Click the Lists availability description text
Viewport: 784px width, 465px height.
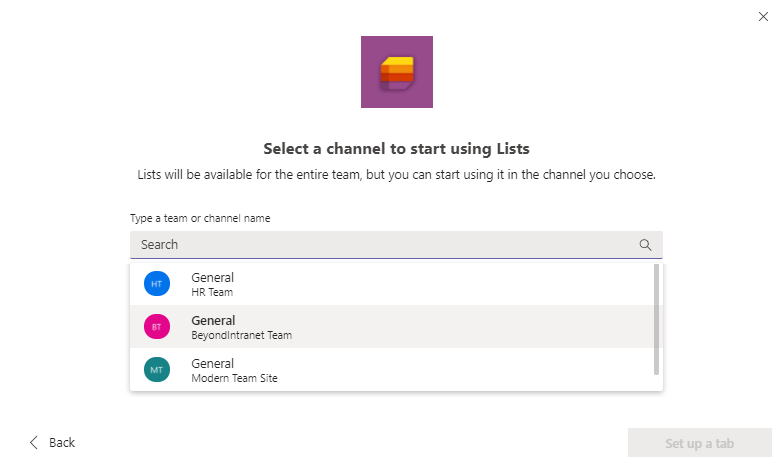pyautogui.click(x=396, y=175)
